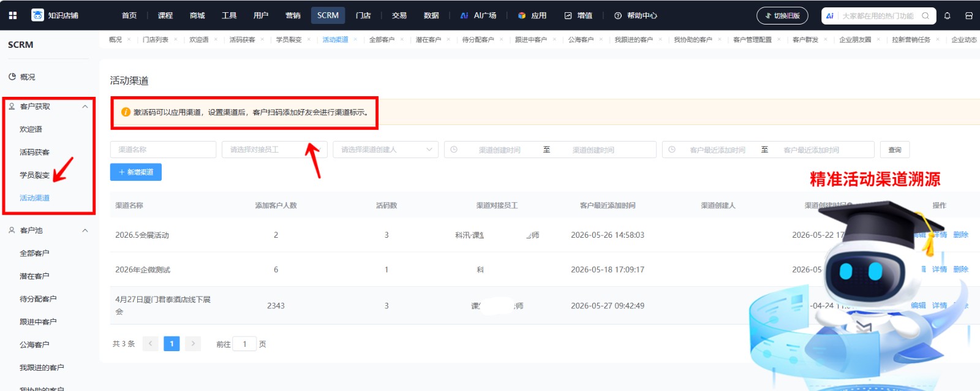This screenshot has width=980, height=391.
Task: Go to next page in pagination
Action: tap(193, 344)
